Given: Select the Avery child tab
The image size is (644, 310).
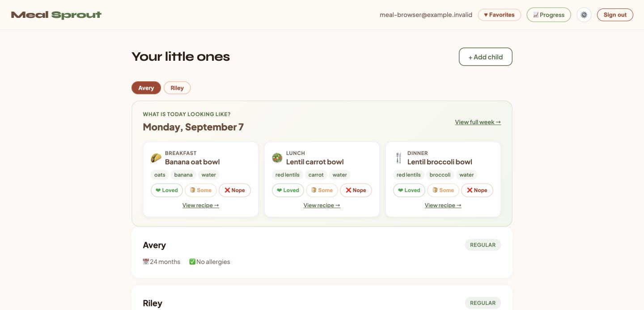Looking at the screenshot, I should coord(146,88).
